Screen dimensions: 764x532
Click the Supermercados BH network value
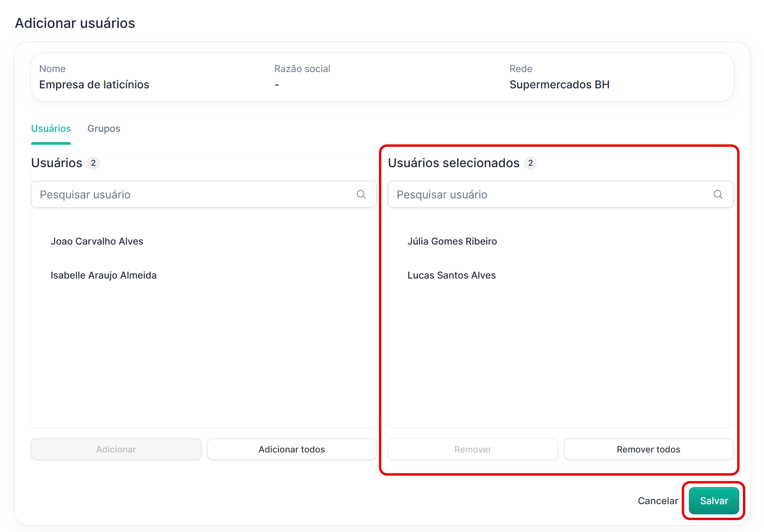point(559,84)
